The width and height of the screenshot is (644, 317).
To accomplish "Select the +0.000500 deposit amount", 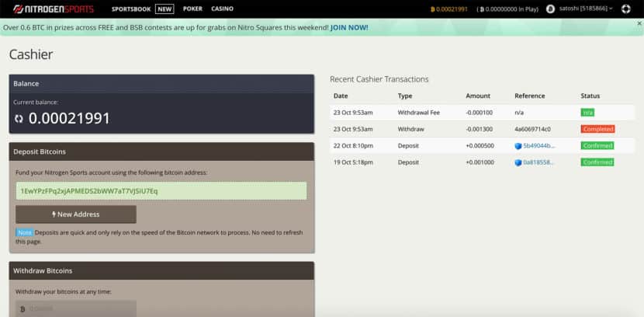I will pyautogui.click(x=480, y=145).
